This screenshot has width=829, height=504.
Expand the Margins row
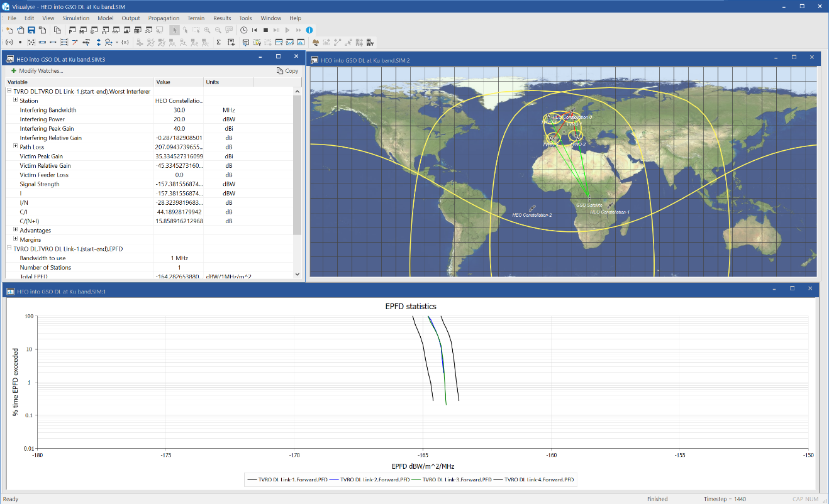point(15,239)
